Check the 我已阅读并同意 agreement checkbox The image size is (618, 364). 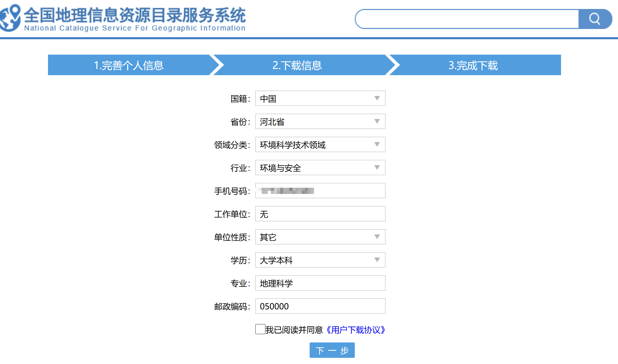pyautogui.click(x=260, y=329)
